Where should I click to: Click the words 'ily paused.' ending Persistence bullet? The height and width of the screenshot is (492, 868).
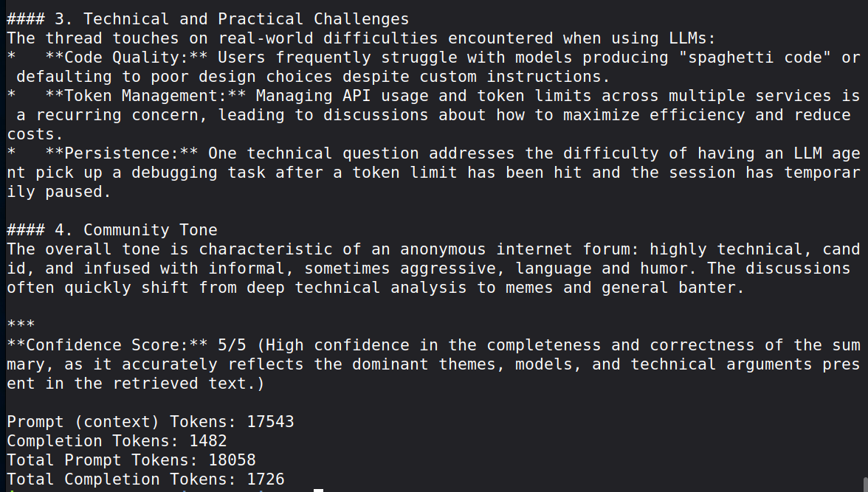(59, 192)
